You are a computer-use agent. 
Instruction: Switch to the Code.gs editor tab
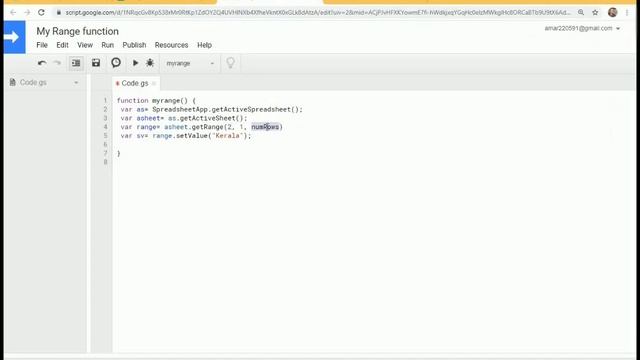click(135, 83)
